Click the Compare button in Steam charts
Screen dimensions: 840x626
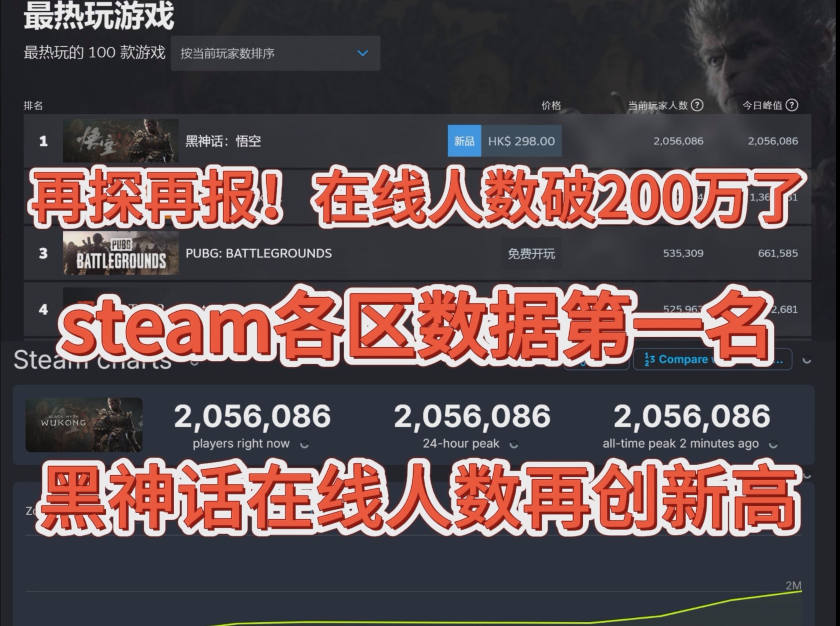tap(713, 359)
